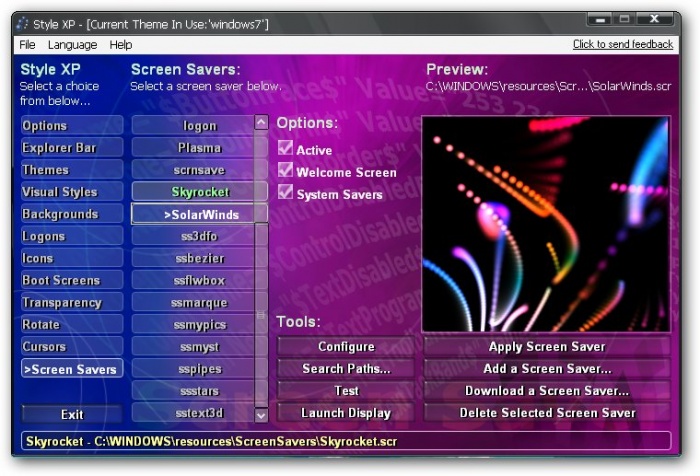Viewport: 700px width, 476px height.
Task: Click the Configure button
Action: 346,347
